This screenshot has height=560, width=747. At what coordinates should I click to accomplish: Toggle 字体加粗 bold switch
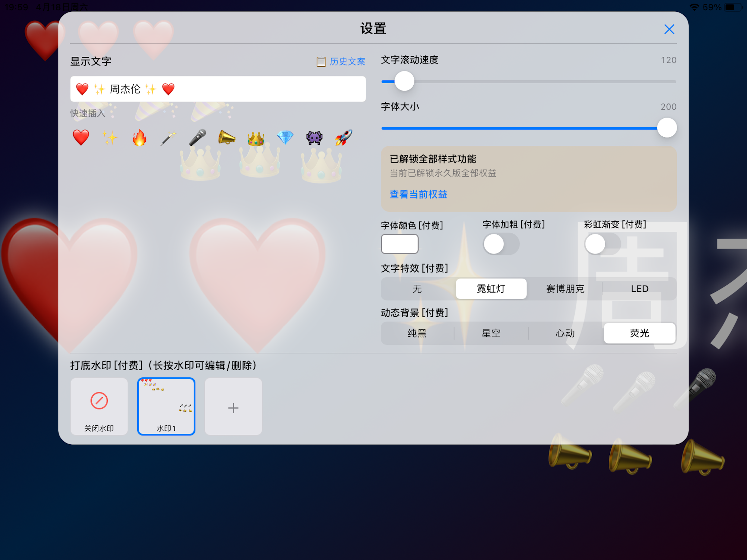(x=501, y=244)
